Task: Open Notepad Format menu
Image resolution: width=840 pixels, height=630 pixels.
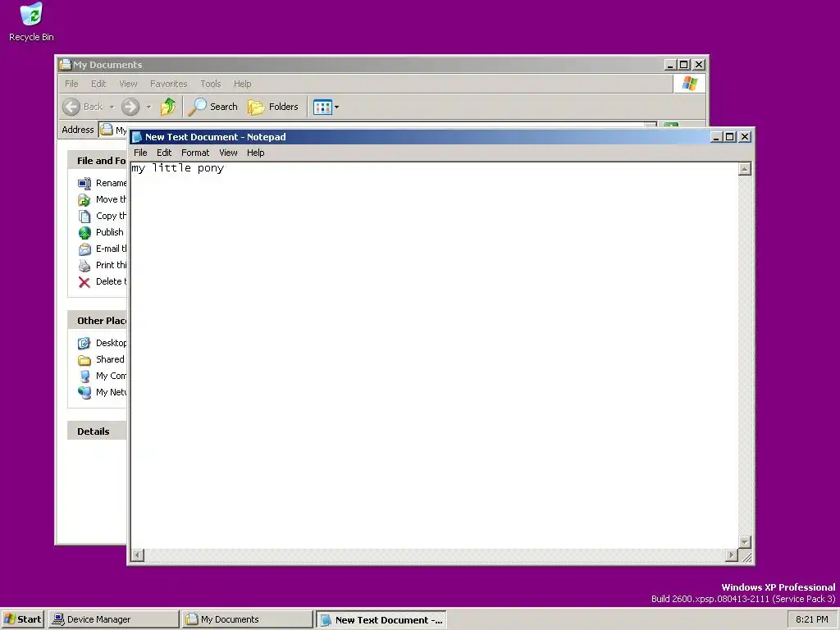Action: point(195,153)
